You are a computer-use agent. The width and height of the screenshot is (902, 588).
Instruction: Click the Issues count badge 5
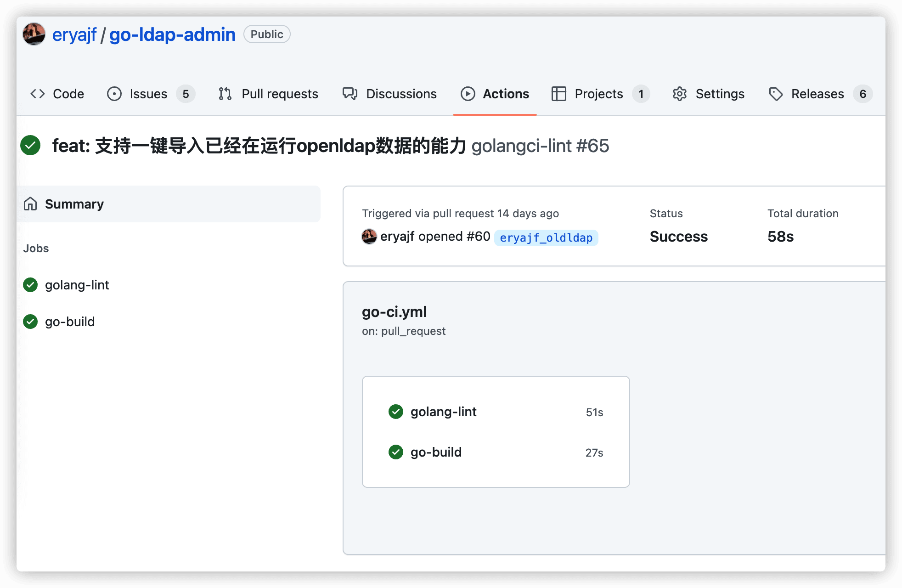click(x=186, y=94)
